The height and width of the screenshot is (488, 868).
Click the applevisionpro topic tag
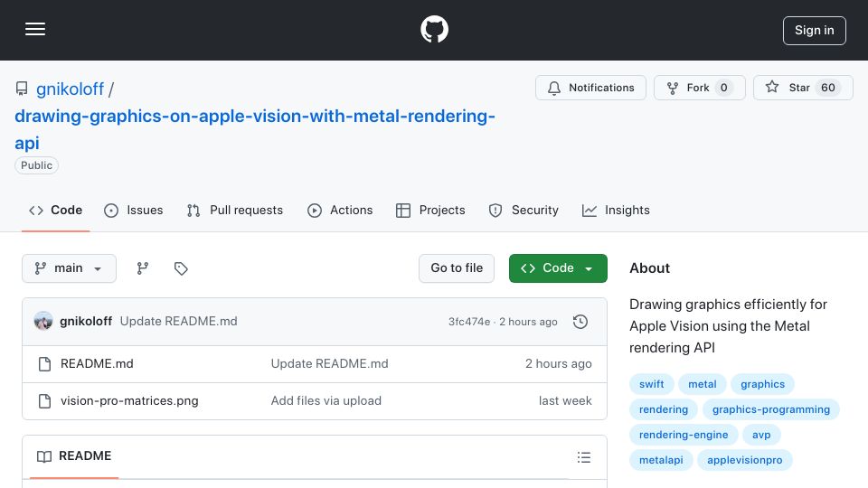click(x=744, y=460)
